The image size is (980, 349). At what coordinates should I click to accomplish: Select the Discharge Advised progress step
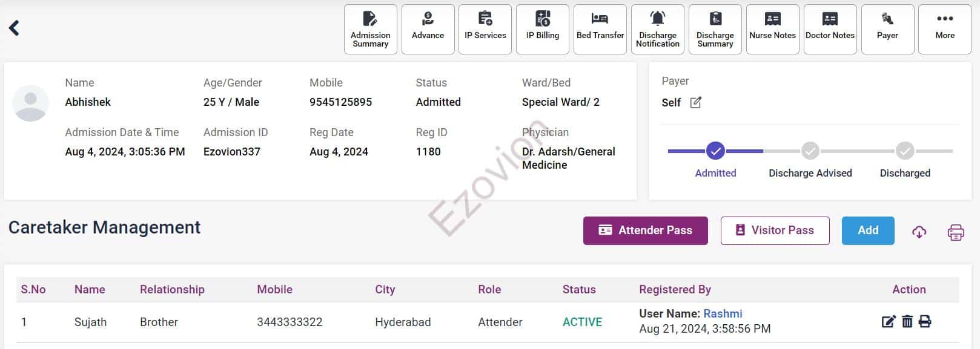point(810,151)
